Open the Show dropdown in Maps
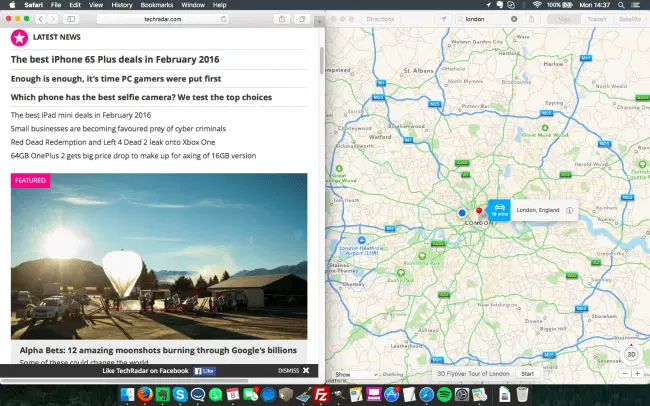650x406 pixels. (x=356, y=374)
